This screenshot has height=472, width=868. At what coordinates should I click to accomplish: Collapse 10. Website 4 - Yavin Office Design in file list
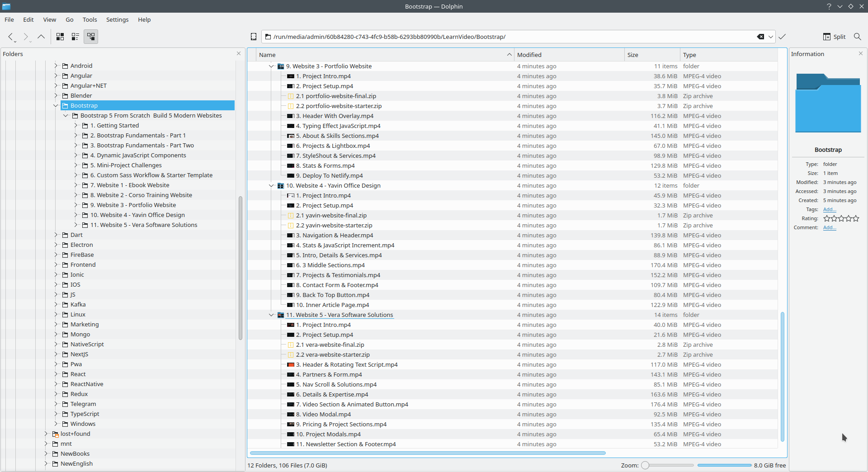point(271,186)
